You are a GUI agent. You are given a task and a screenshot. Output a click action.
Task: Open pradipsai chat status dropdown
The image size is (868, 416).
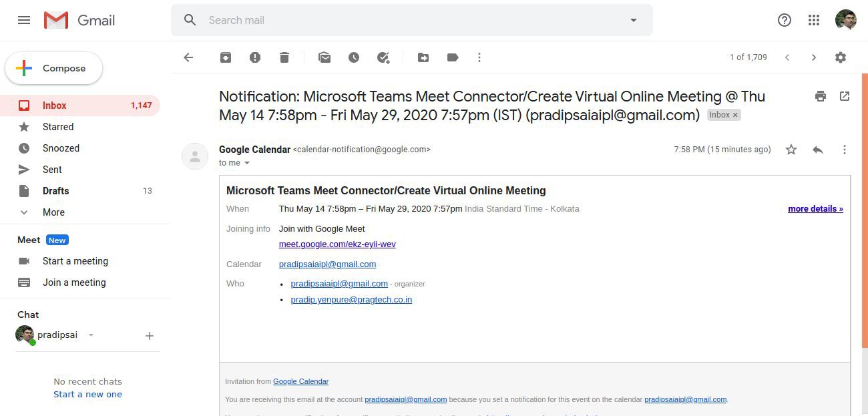point(91,335)
